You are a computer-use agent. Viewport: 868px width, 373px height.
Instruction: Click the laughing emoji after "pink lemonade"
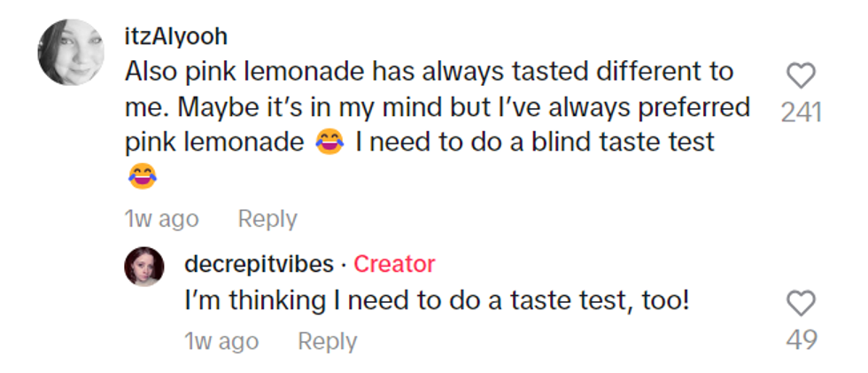329,143
